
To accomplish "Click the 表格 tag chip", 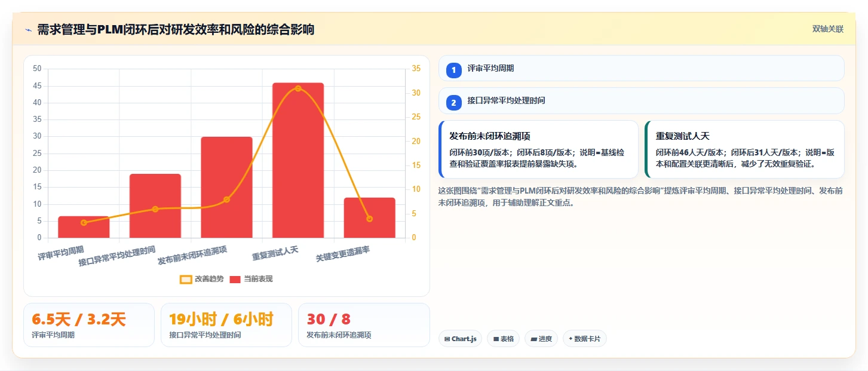I will pyautogui.click(x=503, y=339).
